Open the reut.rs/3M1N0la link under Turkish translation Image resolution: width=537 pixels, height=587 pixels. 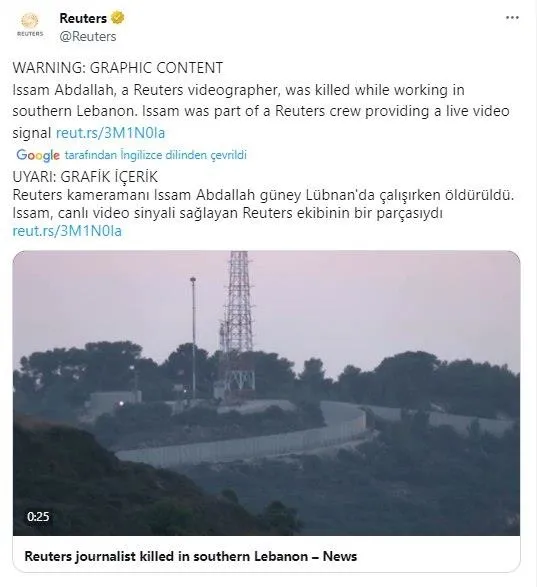[x=67, y=231]
